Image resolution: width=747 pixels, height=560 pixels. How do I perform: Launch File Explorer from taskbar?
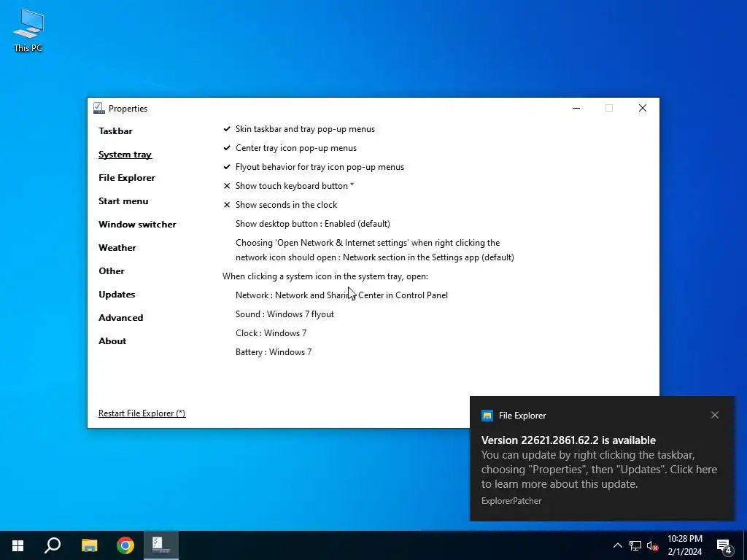coord(89,545)
